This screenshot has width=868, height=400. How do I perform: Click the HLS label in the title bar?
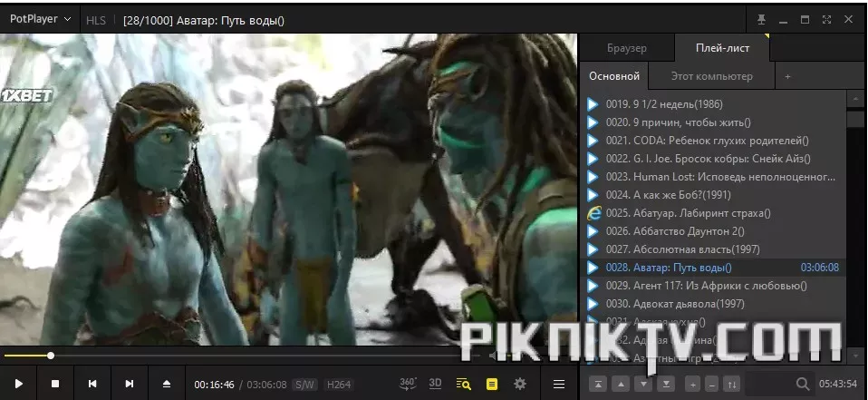click(96, 21)
